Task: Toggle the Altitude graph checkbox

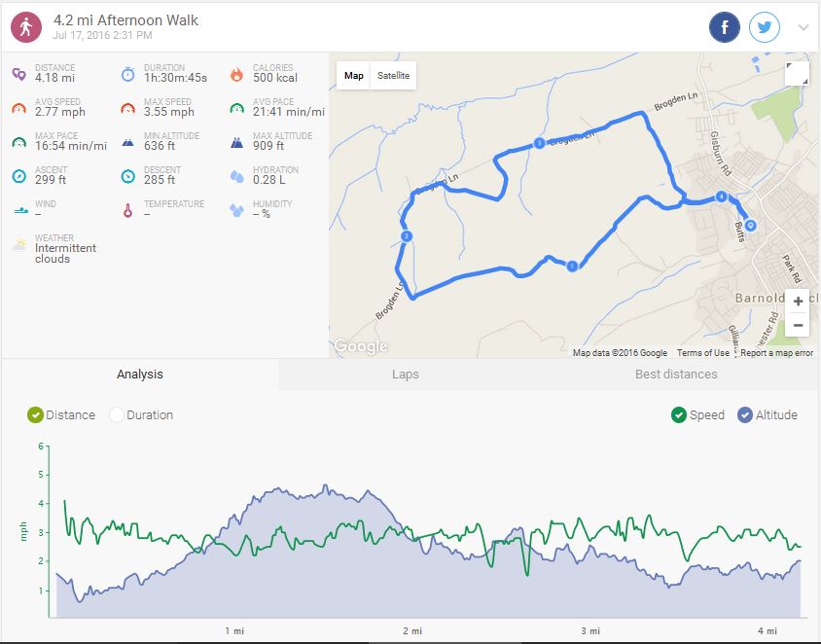Action: coord(745,414)
